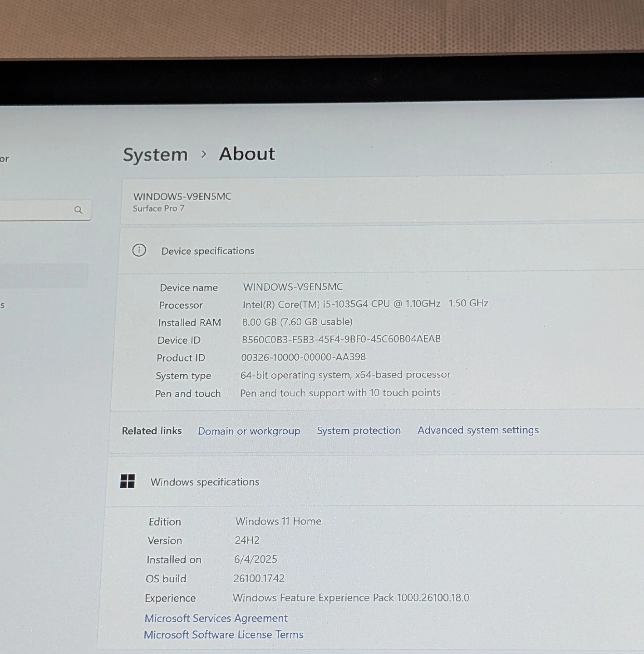
Task: Click the Experience label
Action: click(170, 599)
